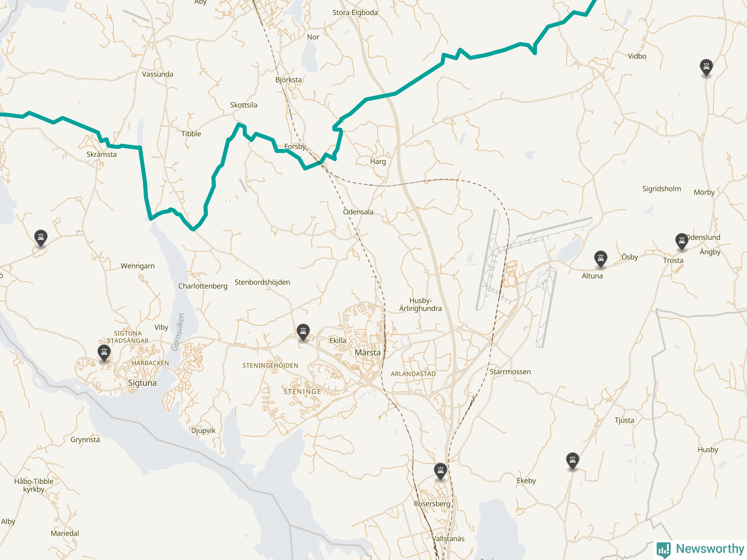Select the car marker above Altuna
The image size is (747, 560).
[601, 259]
